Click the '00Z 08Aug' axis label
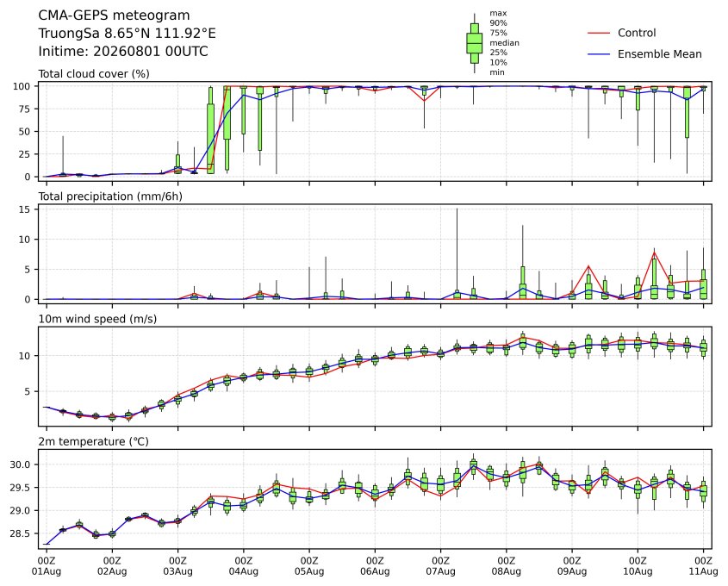 pyautogui.click(x=507, y=566)
